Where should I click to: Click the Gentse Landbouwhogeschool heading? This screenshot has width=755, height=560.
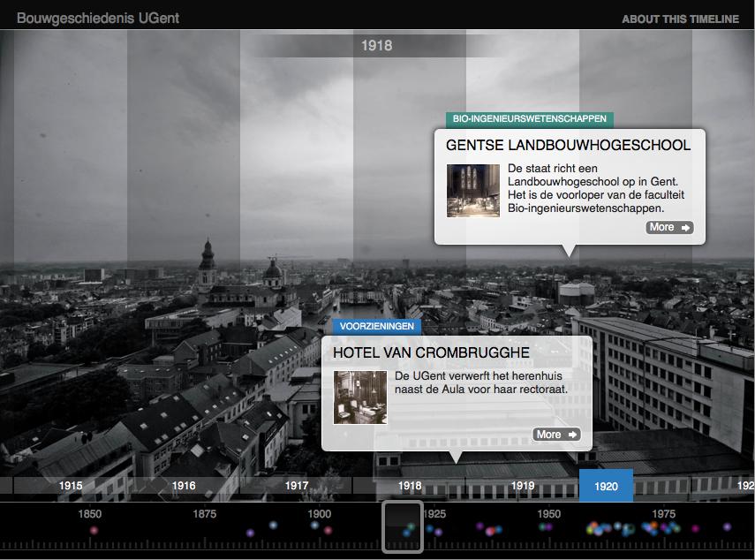(568, 146)
